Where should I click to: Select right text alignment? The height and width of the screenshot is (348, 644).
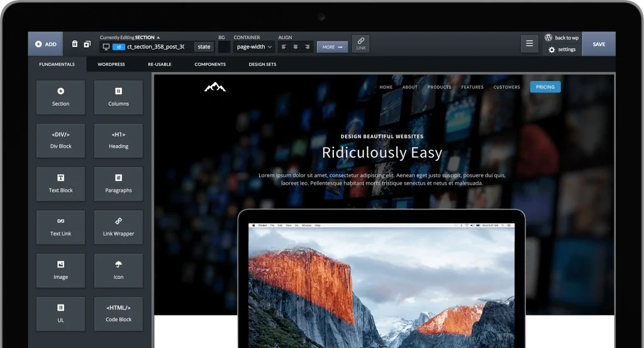pos(307,47)
